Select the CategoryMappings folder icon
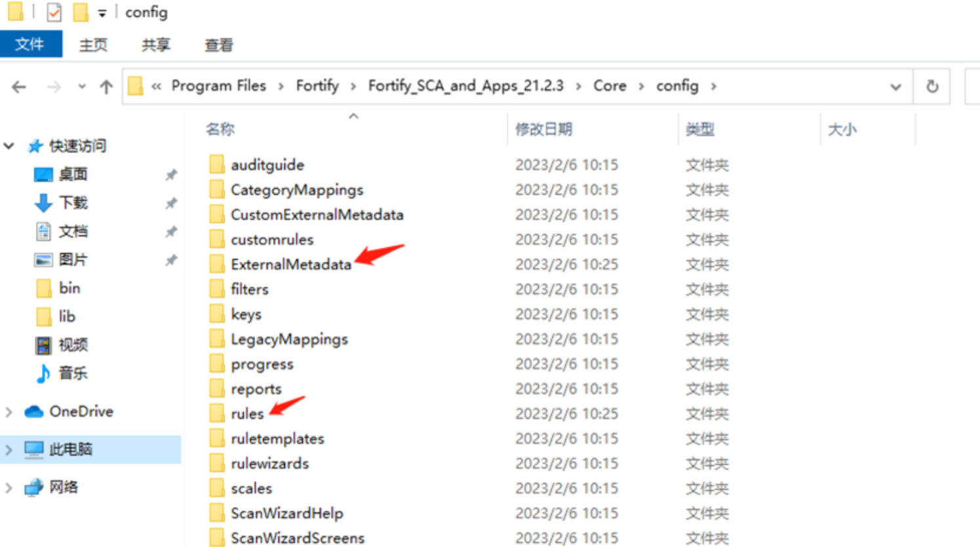 (217, 189)
